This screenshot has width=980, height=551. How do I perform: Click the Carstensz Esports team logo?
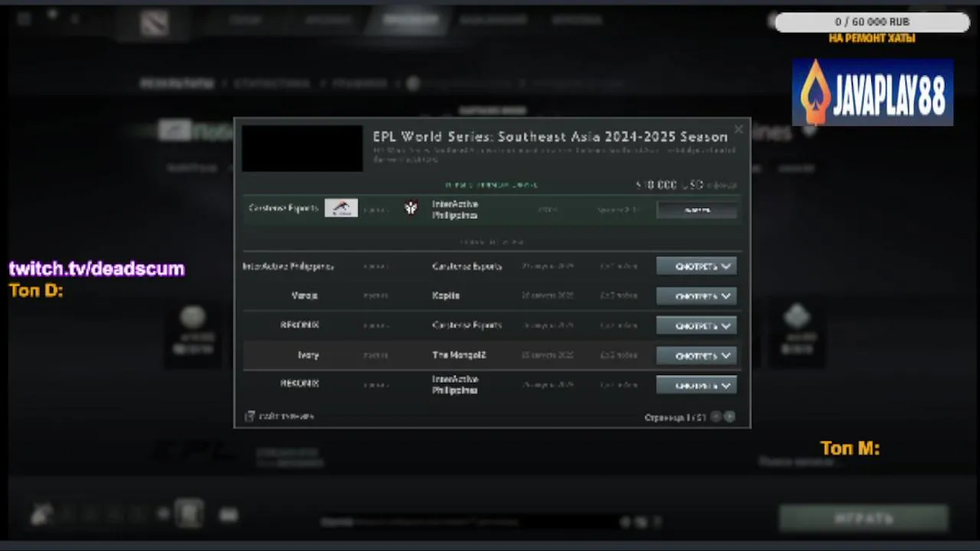click(x=341, y=208)
